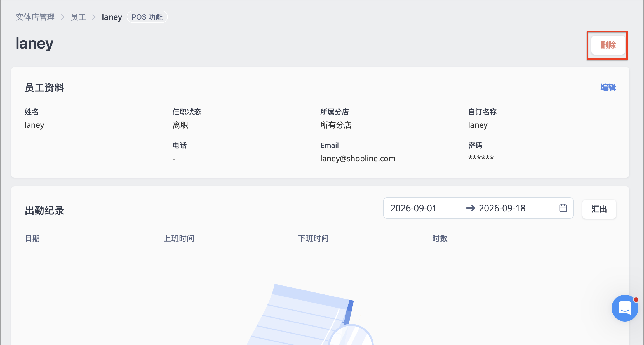Click the 下班时间 column header
Image resolution: width=644 pixels, height=345 pixels.
pyautogui.click(x=313, y=238)
